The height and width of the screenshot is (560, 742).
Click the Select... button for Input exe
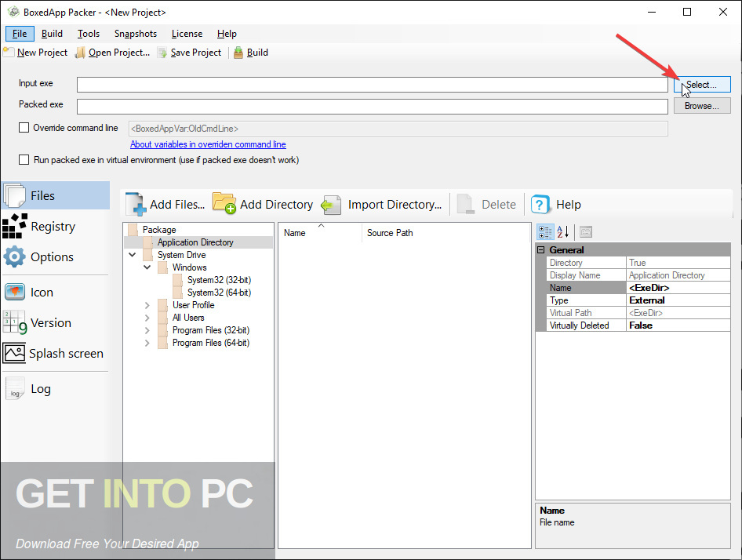[702, 85]
